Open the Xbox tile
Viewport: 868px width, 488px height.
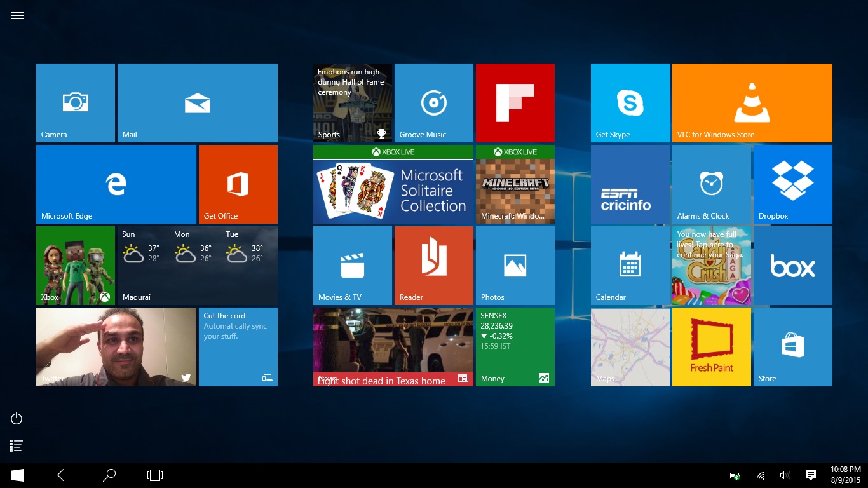76,266
